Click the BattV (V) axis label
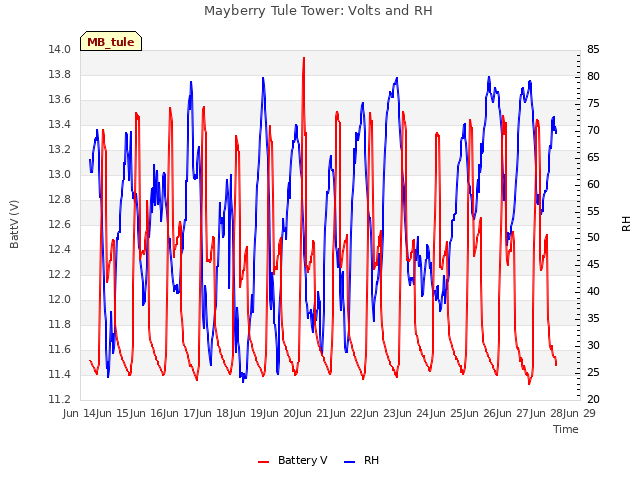 tap(14, 224)
